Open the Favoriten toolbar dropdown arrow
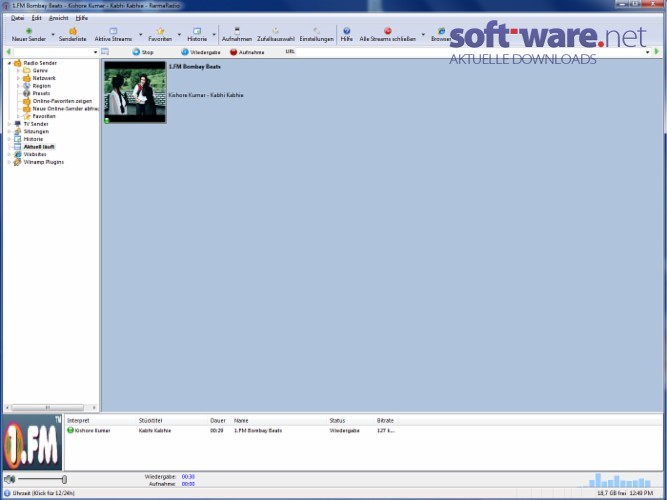 (x=179, y=34)
